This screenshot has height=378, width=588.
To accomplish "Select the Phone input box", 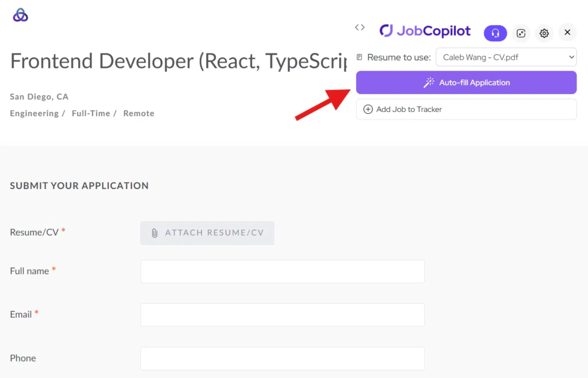I will pos(282,358).
